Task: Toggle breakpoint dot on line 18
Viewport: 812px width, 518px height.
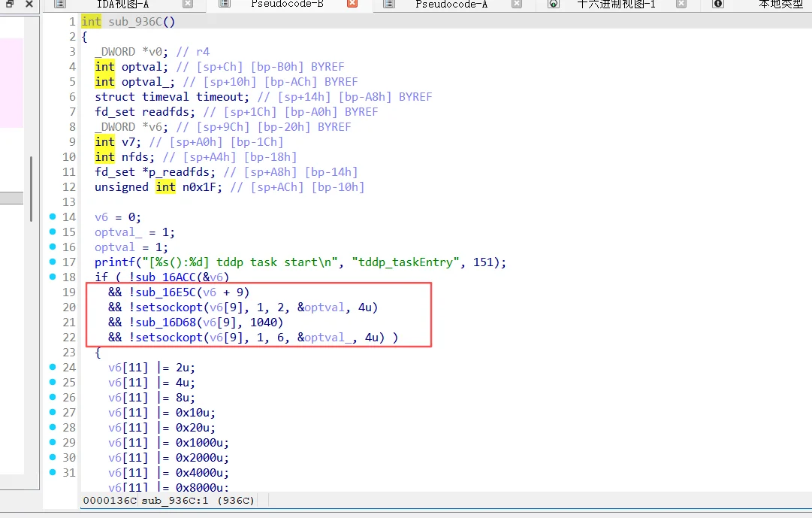Action: (x=53, y=277)
